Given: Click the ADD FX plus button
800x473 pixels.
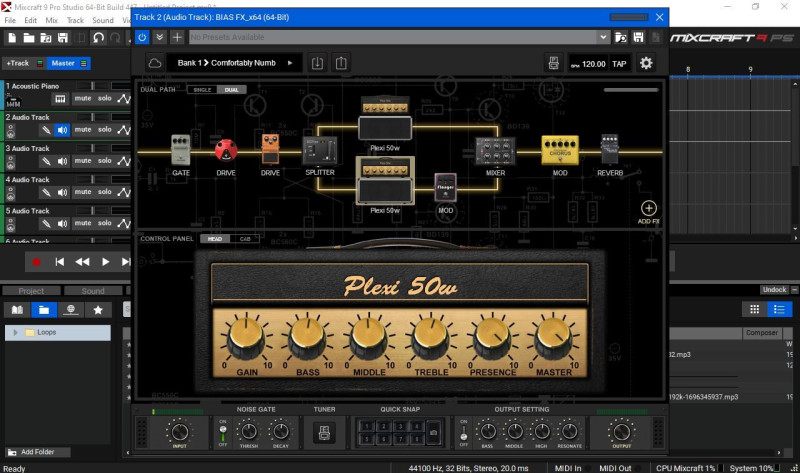Looking at the screenshot, I should pyautogui.click(x=648, y=208).
